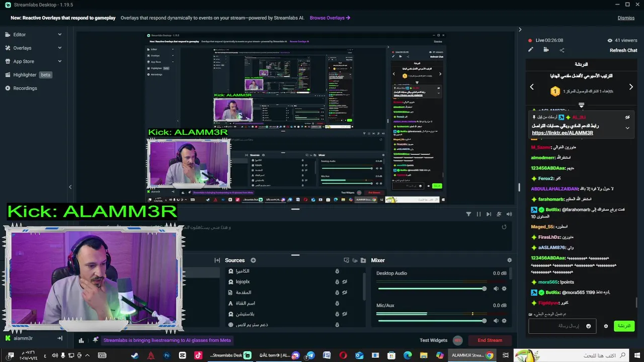Image resolution: width=644 pixels, height=362 pixels.
Task: Edit stream info pencil icon
Action: pos(530,50)
